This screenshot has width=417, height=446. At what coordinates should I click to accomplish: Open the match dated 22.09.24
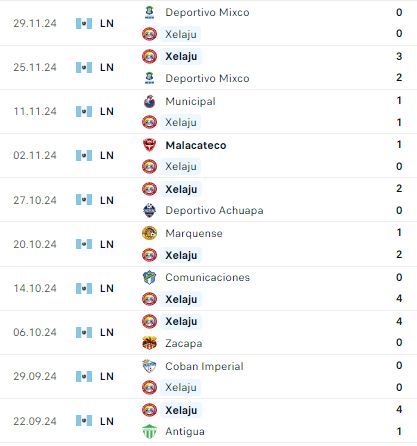coord(208,421)
